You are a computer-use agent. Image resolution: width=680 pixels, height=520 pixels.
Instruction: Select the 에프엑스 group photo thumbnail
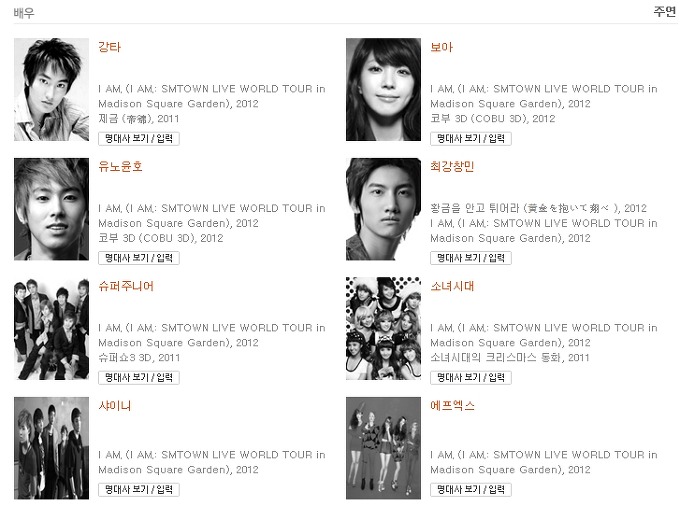383,448
